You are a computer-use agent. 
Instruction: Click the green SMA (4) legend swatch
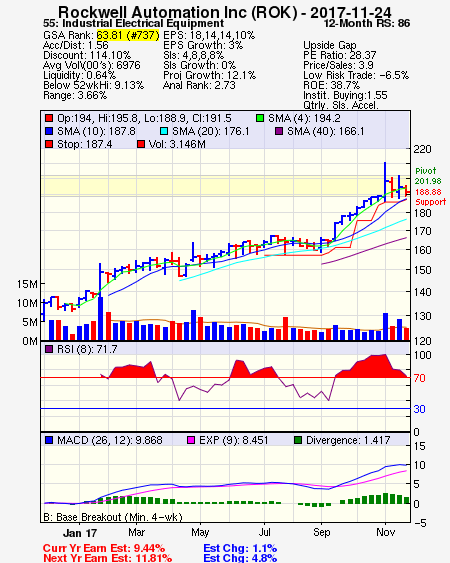260,118
